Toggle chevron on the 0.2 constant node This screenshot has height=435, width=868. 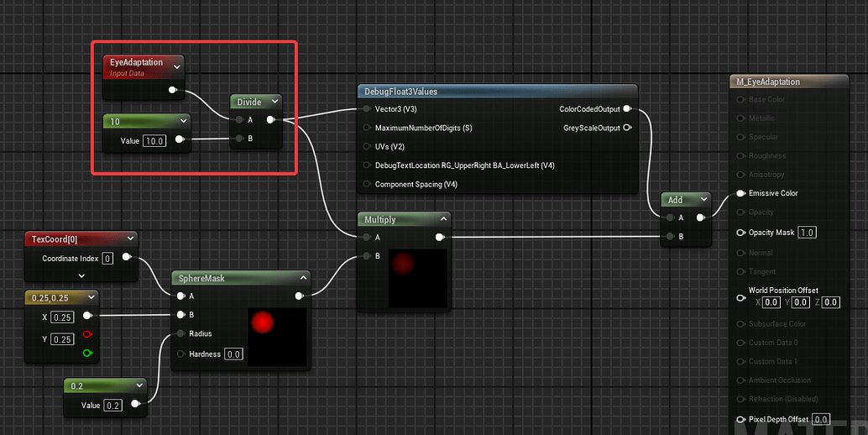[139, 385]
